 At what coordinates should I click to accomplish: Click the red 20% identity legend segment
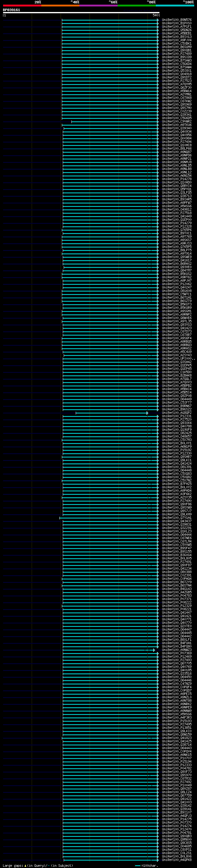coord(22,6)
